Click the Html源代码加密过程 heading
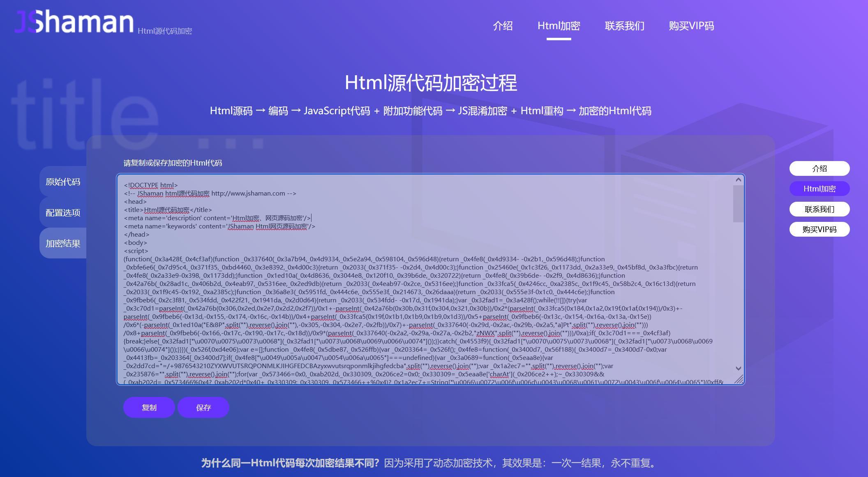 [431, 83]
